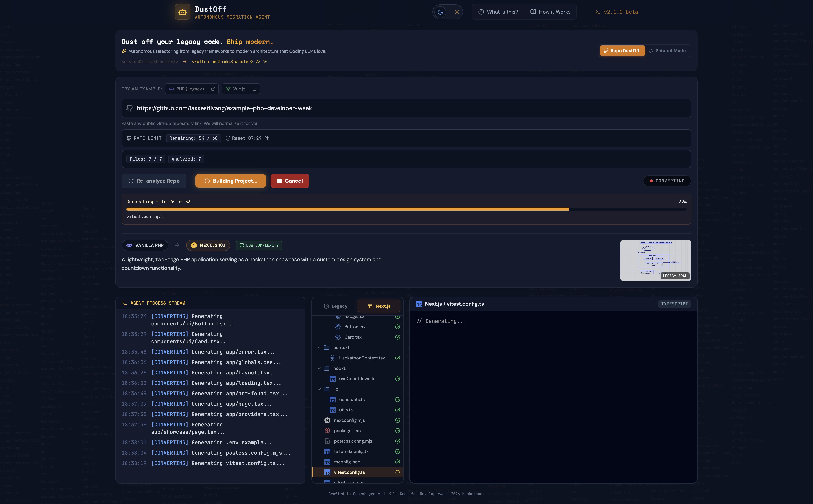The height and width of the screenshot is (504, 813).
Task: Click the GitHub icon in URL field
Action: (x=130, y=108)
